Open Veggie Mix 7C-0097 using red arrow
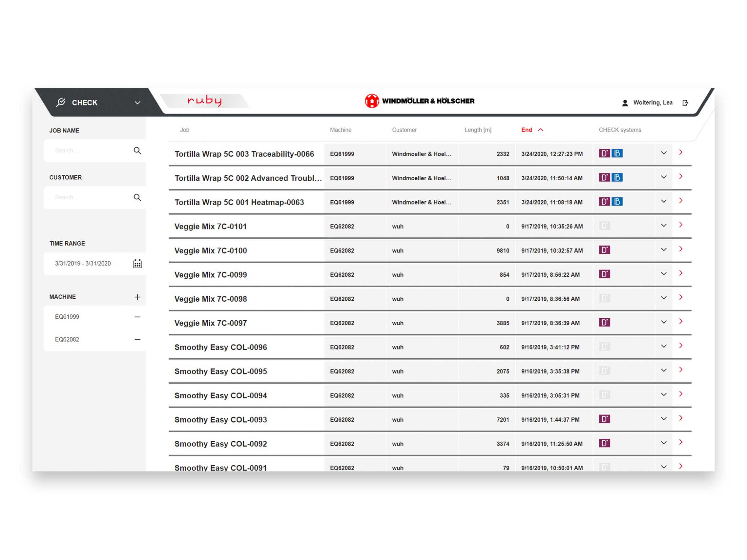This screenshot has width=747, height=560. [x=680, y=322]
